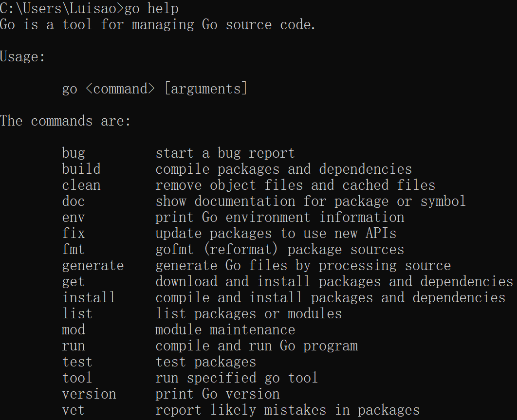Click the description 'remove object files and cached files'
Image resolution: width=517 pixels, height=420 pixels.
295,185
